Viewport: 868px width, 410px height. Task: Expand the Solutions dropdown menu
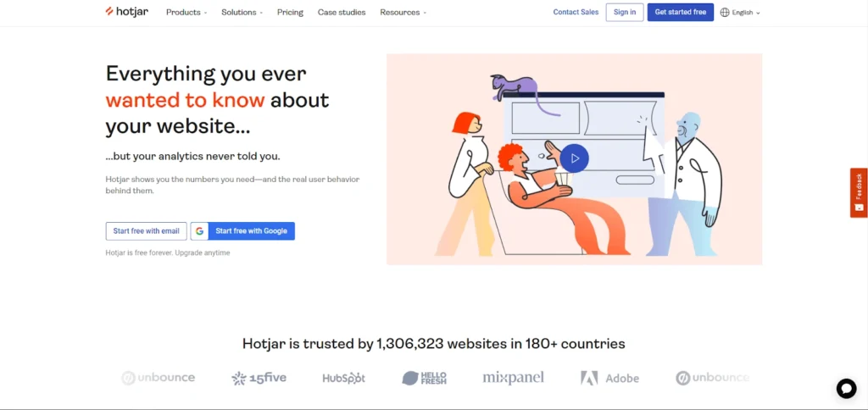point(242,12)
